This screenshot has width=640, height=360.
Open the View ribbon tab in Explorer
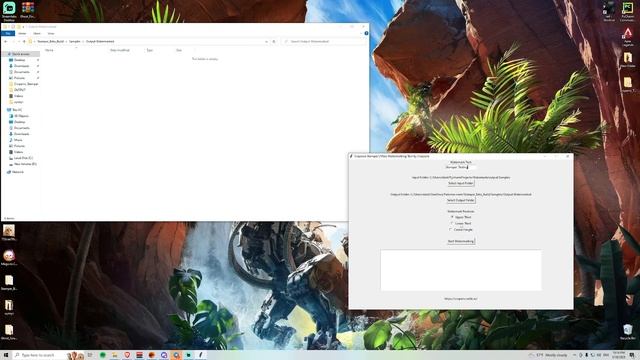(x=51, y=33)
